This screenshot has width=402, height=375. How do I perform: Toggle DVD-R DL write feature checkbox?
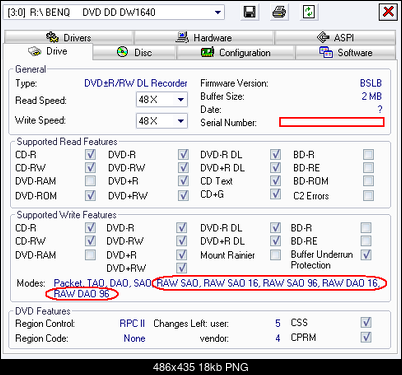click(x=275, y=228)
